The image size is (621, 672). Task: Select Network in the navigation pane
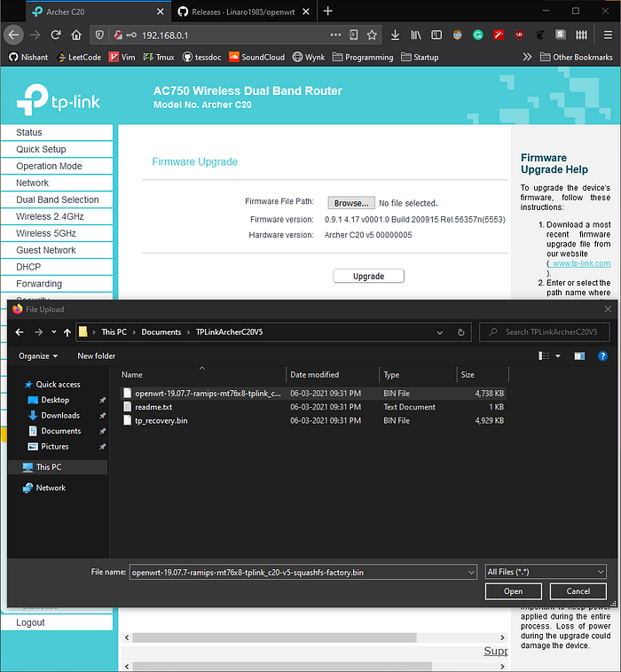51,488
